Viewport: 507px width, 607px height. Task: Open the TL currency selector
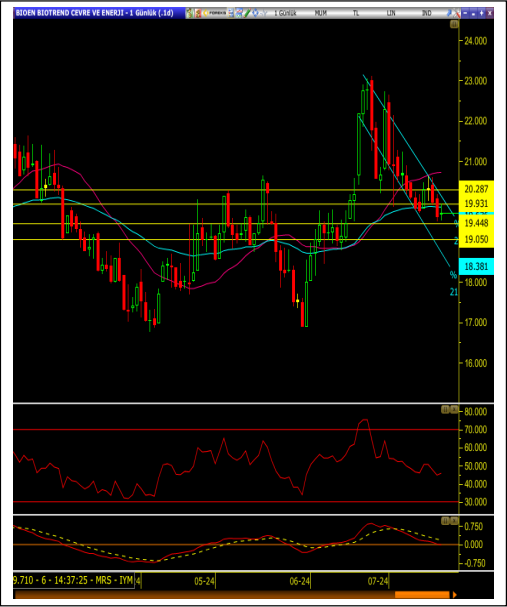(x=356, y=13)
